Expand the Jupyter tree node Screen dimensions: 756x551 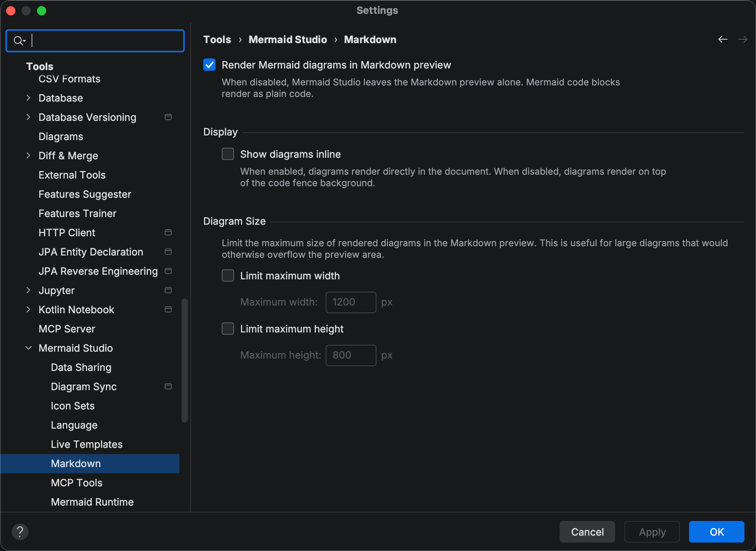tap(28, 290)
